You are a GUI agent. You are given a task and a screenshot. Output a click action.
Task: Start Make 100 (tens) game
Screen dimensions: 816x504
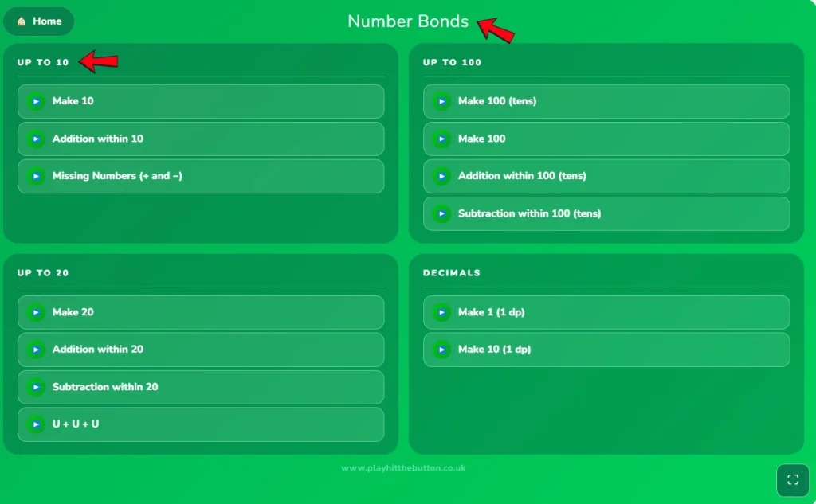coord(606,101)
